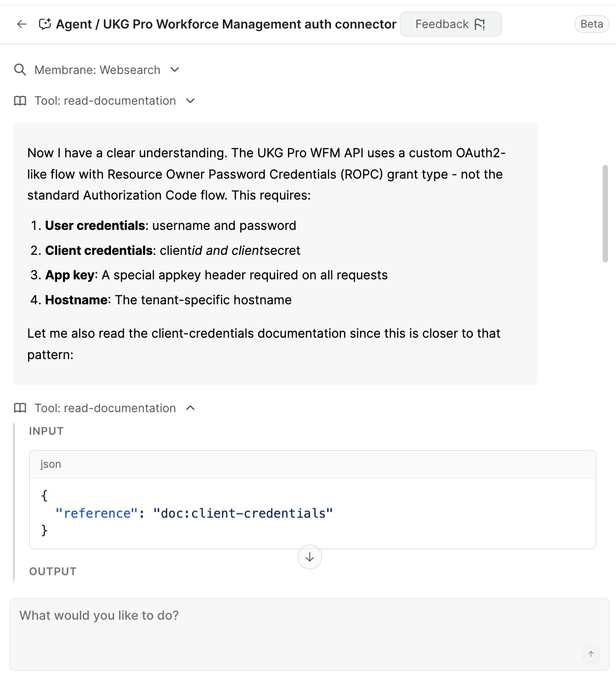The height and width of the screenshot is (679, 616).
Task: Expand the Membrane: Websearch dropdown
Action: tap(175, 70)
